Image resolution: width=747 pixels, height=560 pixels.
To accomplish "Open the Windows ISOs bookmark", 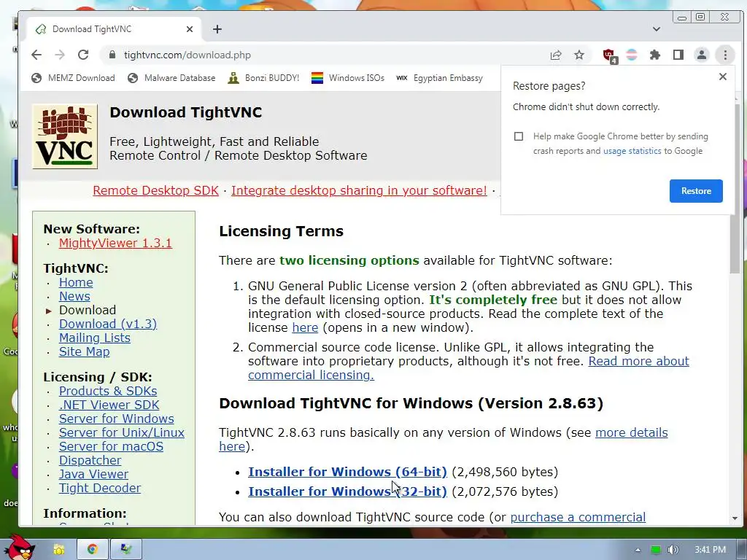I will (348, 78).
